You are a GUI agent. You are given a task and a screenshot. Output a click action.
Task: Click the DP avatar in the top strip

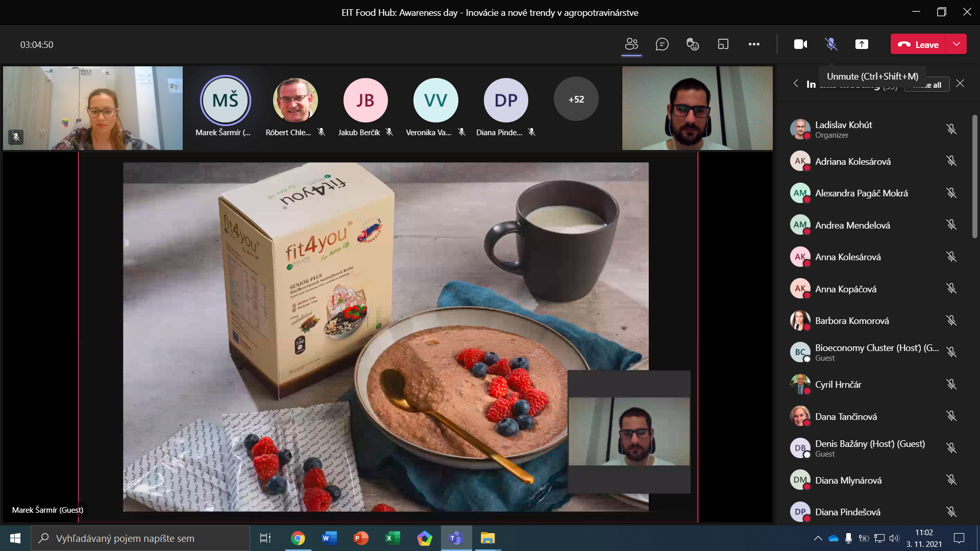click(x=506, y=100)
